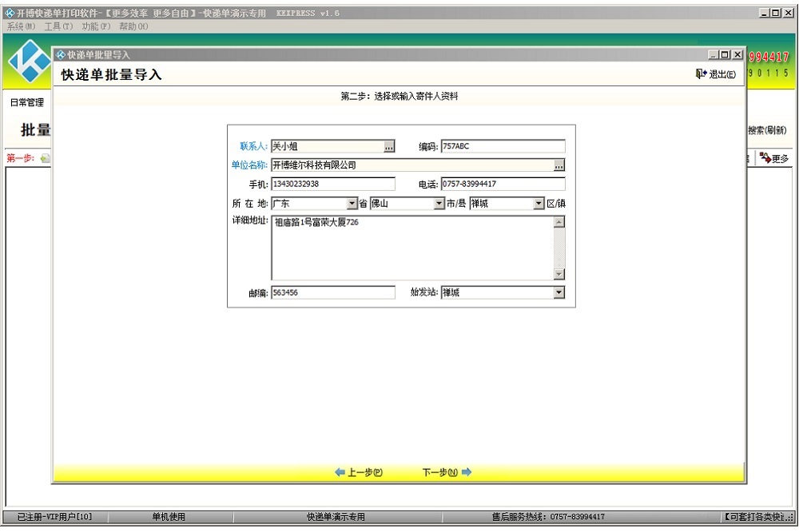Open the 工具(T) menu

[x=58, y=26]
